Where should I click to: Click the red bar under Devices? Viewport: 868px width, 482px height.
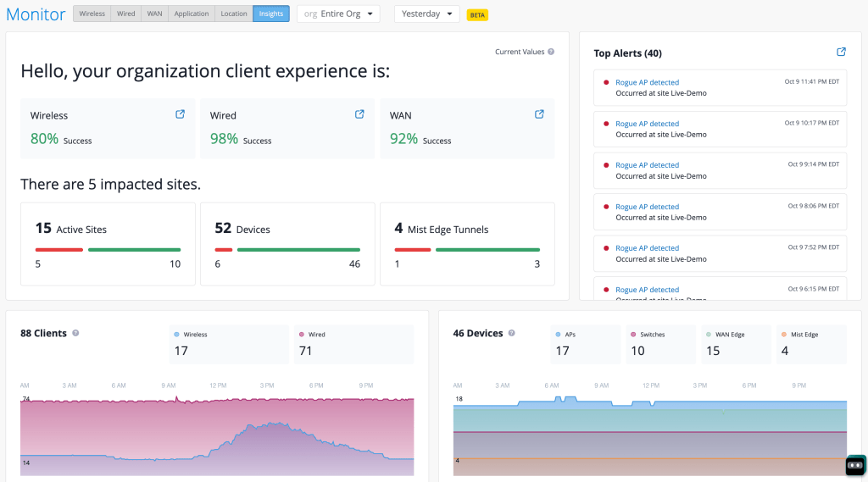click(x=224, y=250)
